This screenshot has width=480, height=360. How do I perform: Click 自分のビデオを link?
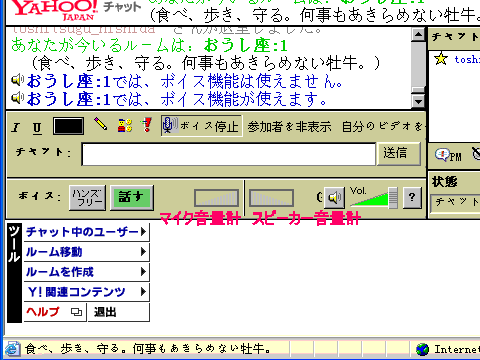click(x=383, y=127)
